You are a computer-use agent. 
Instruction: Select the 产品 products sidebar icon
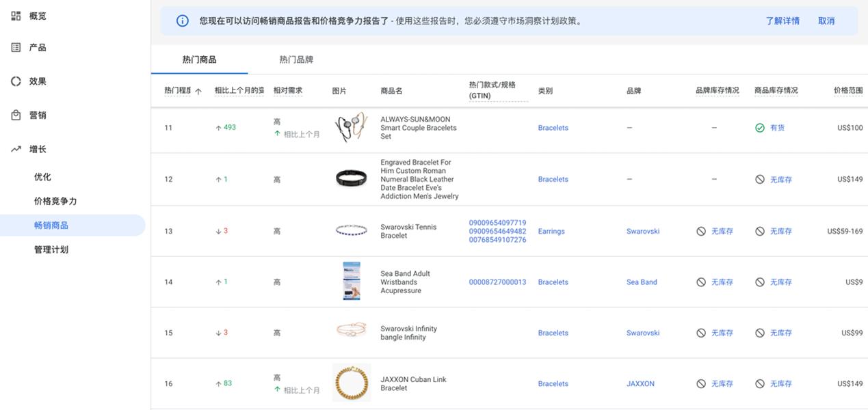coord(15,46)
